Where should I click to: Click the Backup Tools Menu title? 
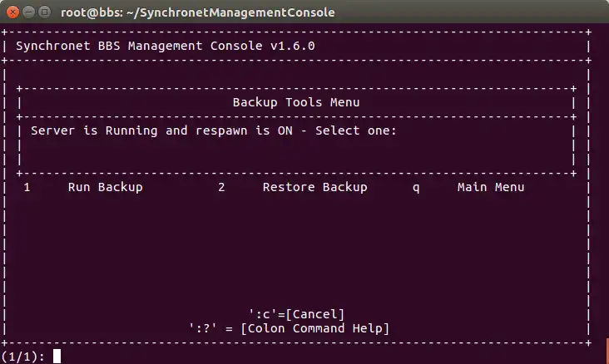(x=295, y=102)
